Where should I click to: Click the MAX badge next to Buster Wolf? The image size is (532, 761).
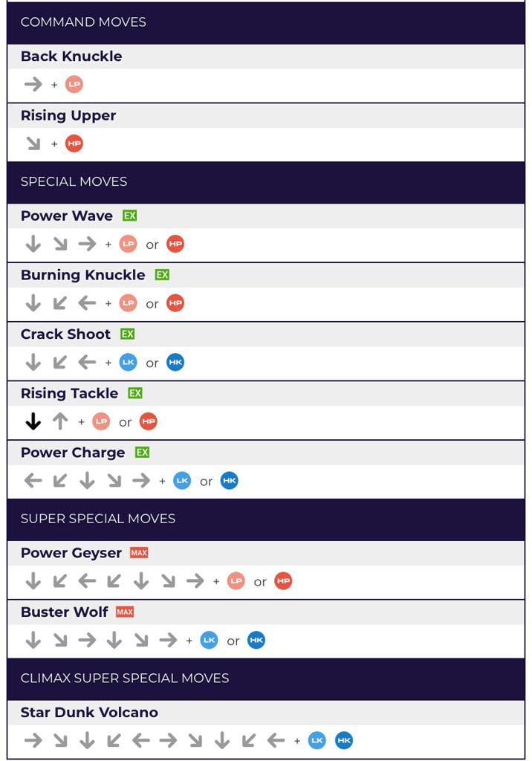click(125, 612)
